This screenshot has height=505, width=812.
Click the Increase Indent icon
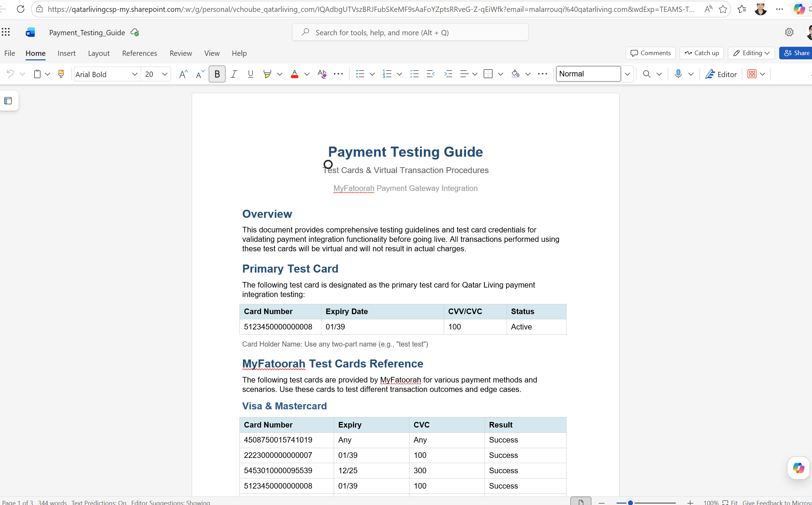[448, 74]
